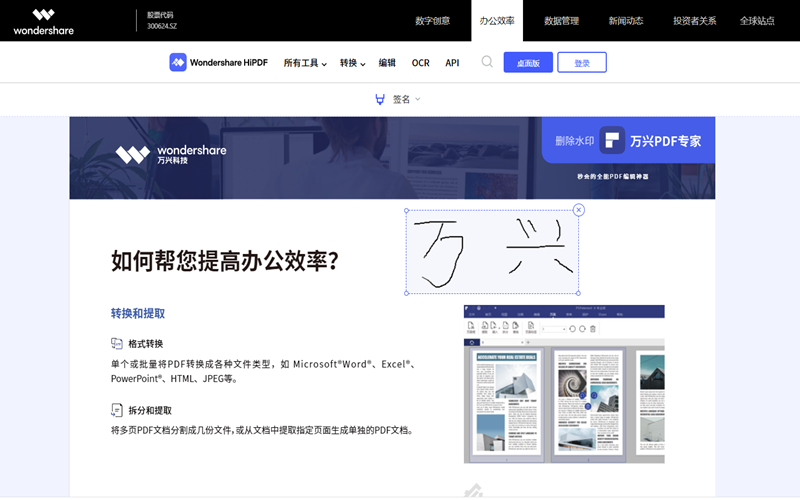Click the Wondershare HiPDF brand name
800x500 pixels.
tap(229, 63)
